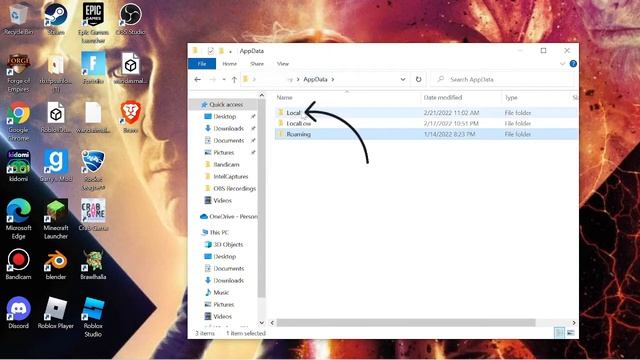Open Epic Games Launcher shortcut

point(93,22)
